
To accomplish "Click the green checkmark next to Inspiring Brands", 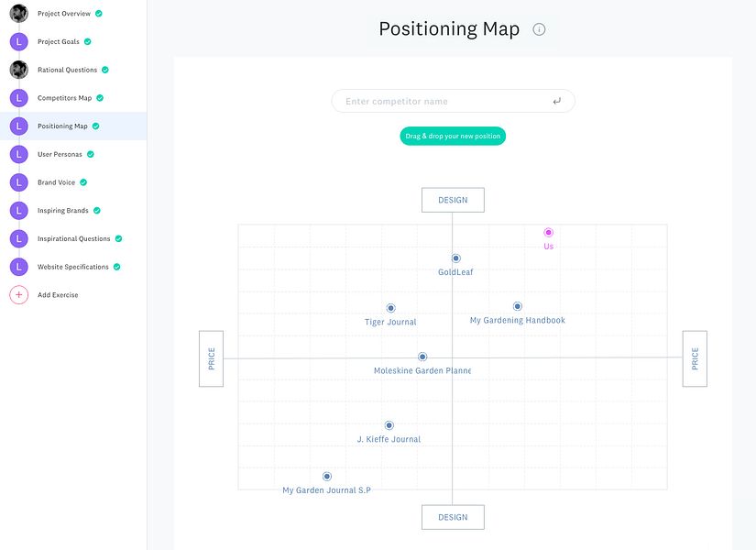I will [x=97, y=211].
